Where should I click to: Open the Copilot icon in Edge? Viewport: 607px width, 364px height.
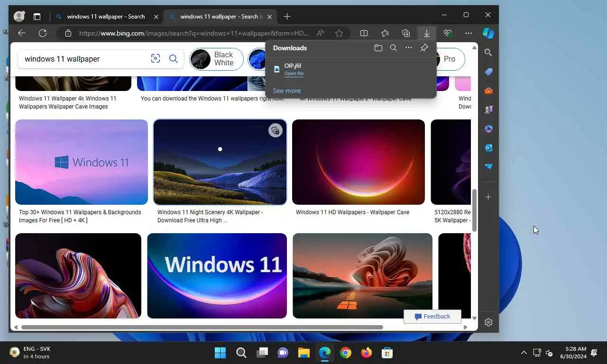point(488,33)
